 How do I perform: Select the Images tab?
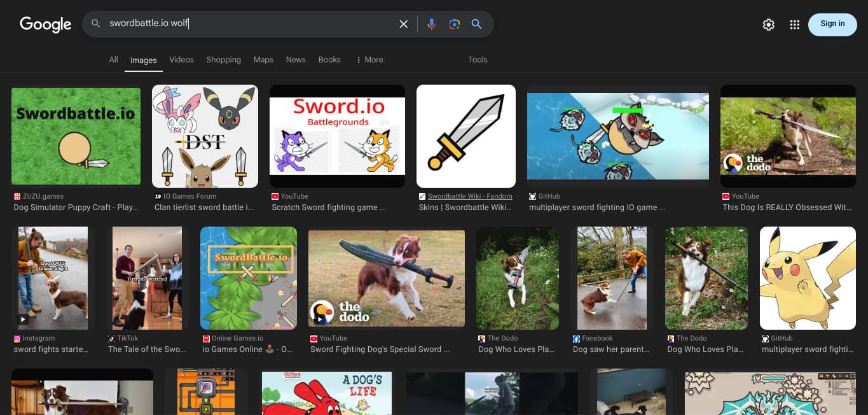pyautogui.click(x=144, y=60)
